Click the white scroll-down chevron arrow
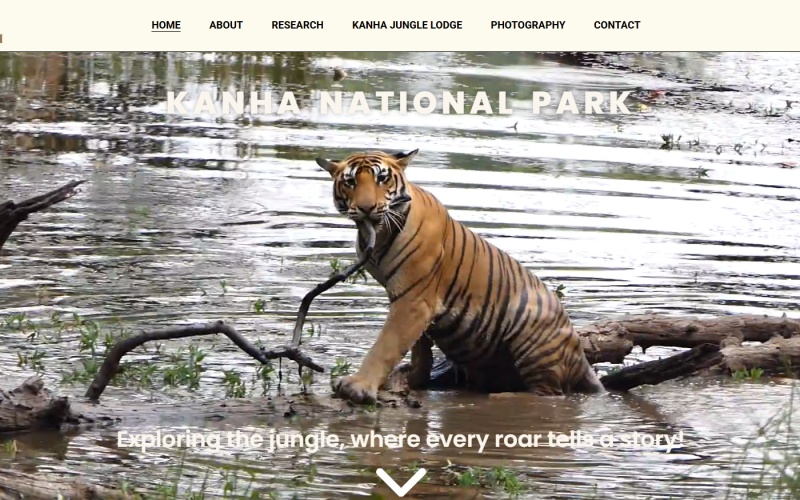This screenshot has height=500, width=800. click(401, 482)
